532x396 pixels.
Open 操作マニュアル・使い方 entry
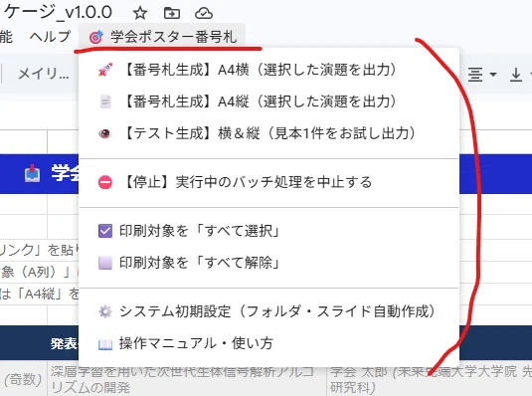coord(268,343)
